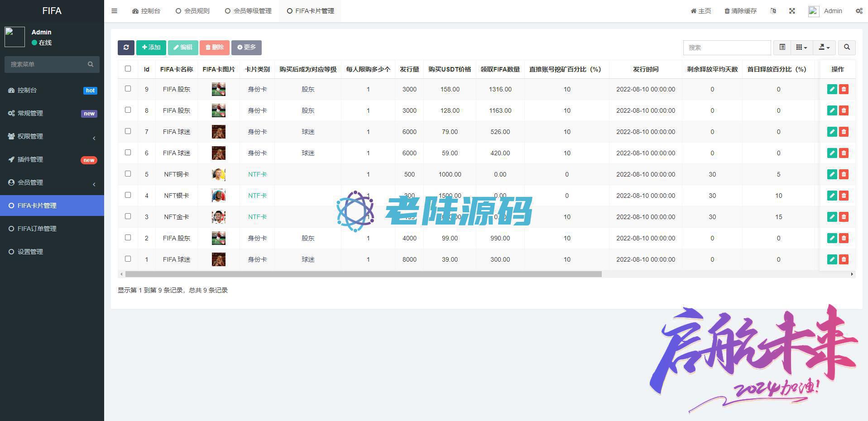Expand 会员管理 sidebar menu
Screen dimensions: 868x421
point(52,182)
